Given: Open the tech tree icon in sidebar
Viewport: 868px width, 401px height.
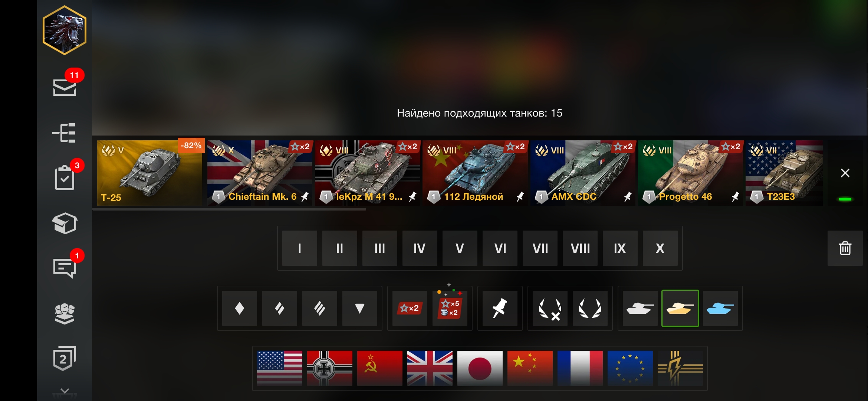Looking at the screenshot, I should pos(64,133).
